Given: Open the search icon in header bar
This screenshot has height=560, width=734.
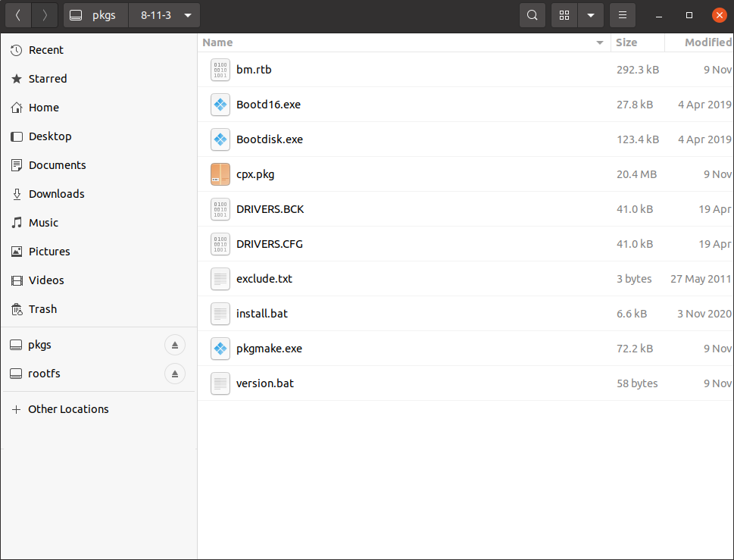Looking at the screenshot, I should pyautogui.click(x=533, y=15).
